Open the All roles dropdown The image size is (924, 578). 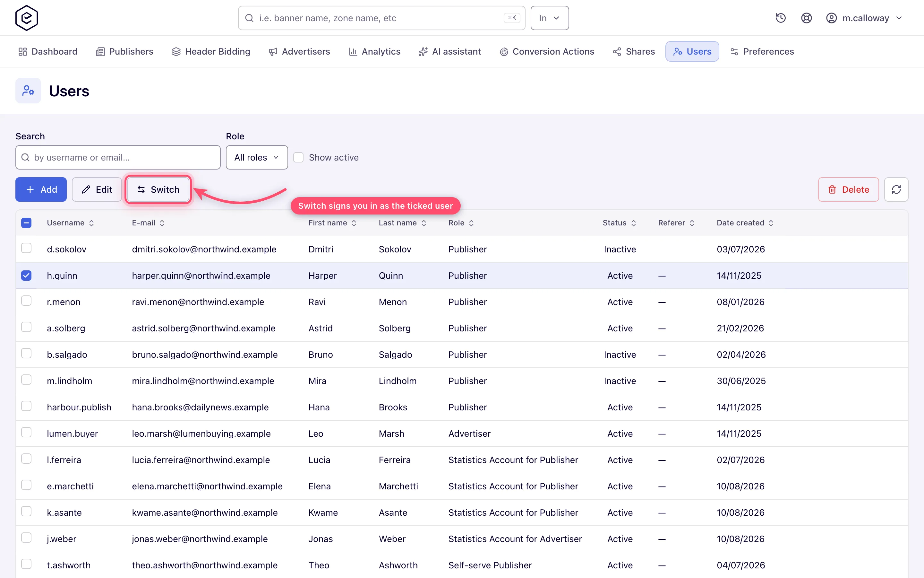pyautogui.click(x=257, y=157)
